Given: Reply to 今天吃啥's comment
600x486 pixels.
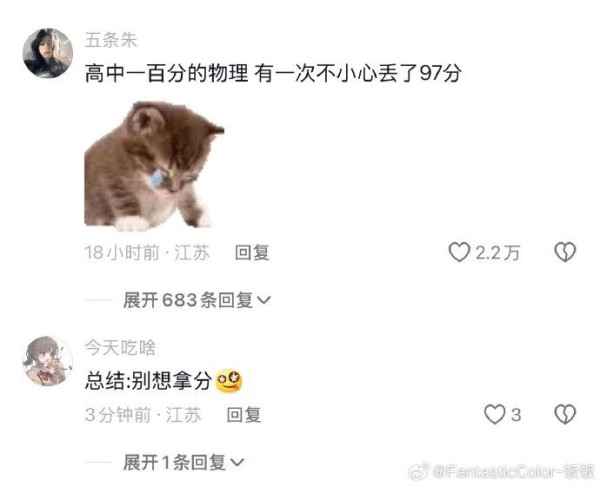Looking at the screenshot, I should click(244, 415).
